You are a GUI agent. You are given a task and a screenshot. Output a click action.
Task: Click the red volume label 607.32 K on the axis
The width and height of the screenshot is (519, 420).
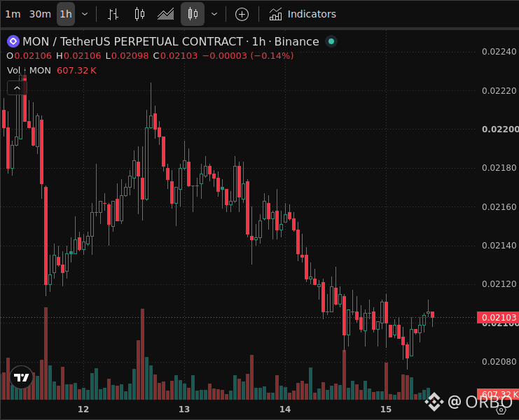coord(499,394)
